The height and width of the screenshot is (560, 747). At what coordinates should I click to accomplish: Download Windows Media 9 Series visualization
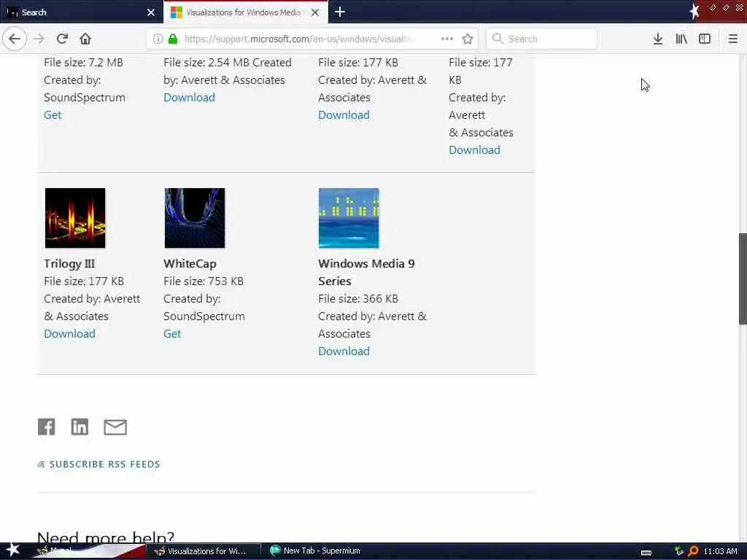[344, 351]
